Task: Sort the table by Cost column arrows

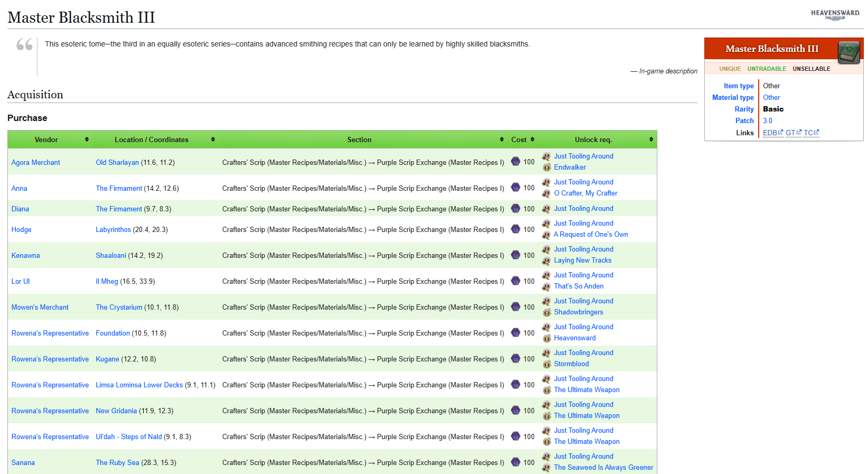Action: pyautogui.click(x=532, y=140)
